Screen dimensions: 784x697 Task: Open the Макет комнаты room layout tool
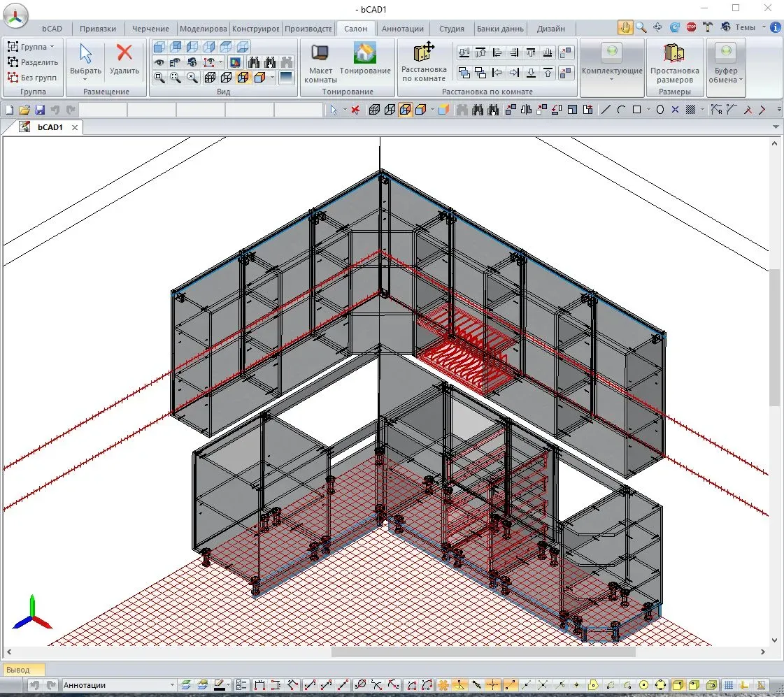[320, 64]
